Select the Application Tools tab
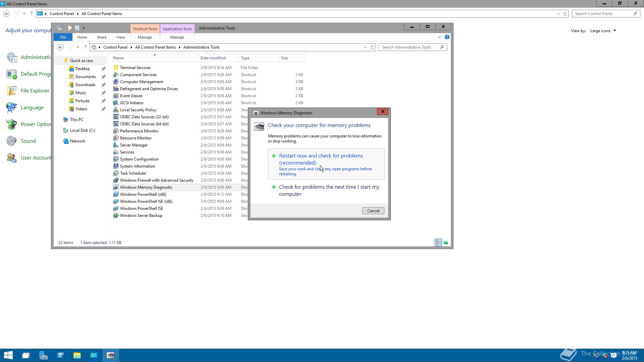Viewport: 644px width, 362px height. (x=177, y=28)
